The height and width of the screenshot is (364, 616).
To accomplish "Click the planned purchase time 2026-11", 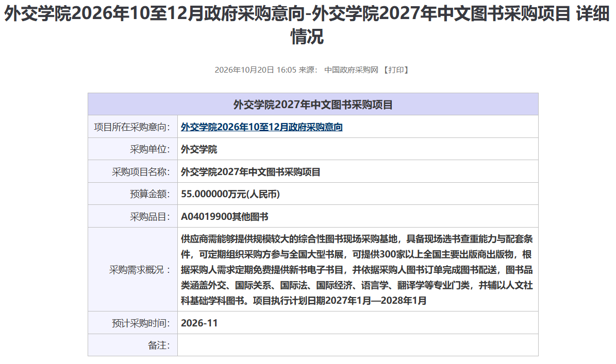I will [x=199, y=323].
